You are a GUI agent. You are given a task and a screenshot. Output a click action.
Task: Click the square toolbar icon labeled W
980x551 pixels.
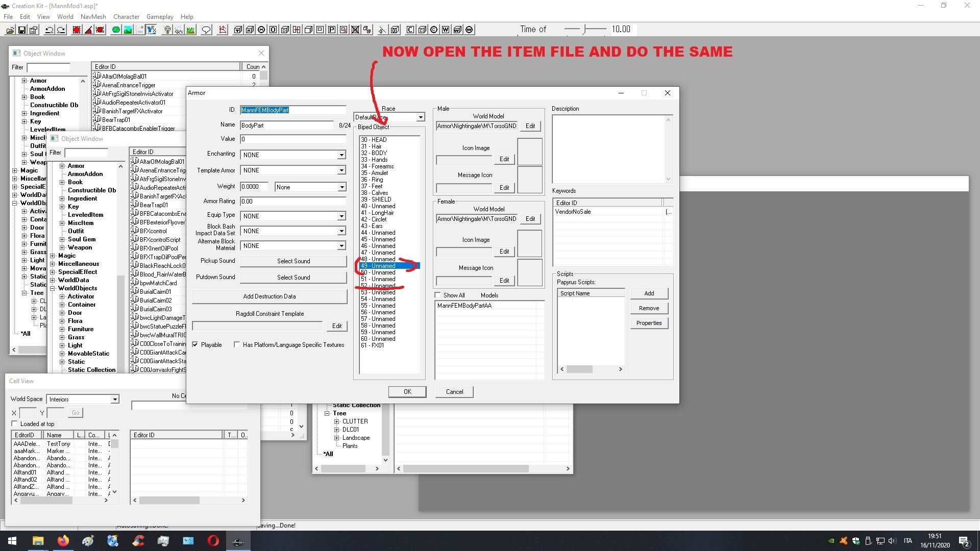[x=446, y=30]
